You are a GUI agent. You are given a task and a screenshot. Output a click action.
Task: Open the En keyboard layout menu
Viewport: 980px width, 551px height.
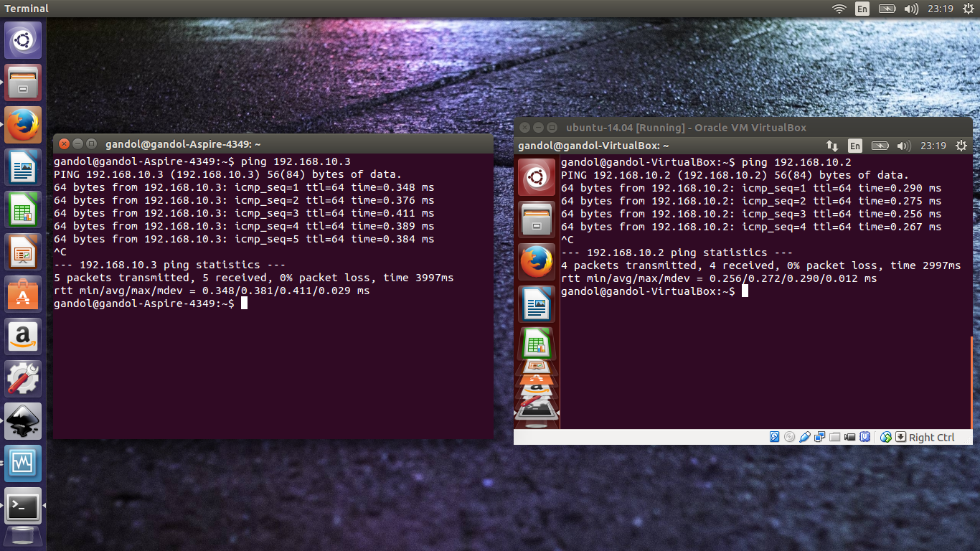tap(862, 9)
